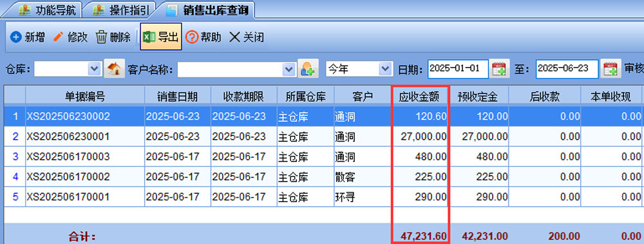
Task: Open the end date calendar picker
Action: 611,69
